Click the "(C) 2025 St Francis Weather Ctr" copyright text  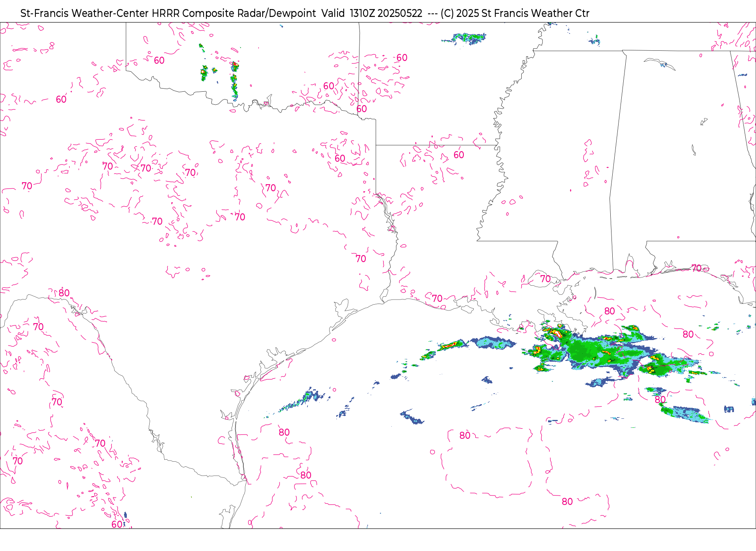click(x=515, y=13)
